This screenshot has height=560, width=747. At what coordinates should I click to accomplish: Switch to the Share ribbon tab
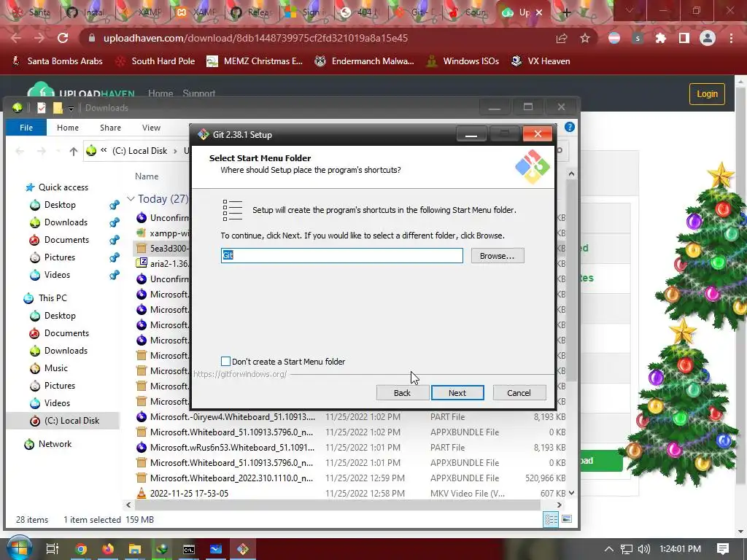point(111,128)
